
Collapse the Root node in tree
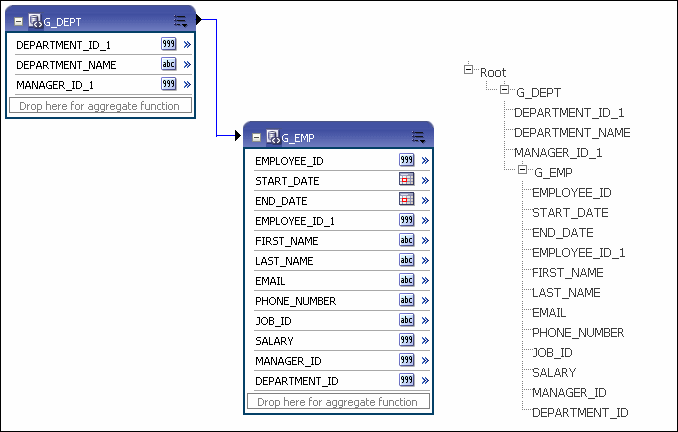(468, 69)
